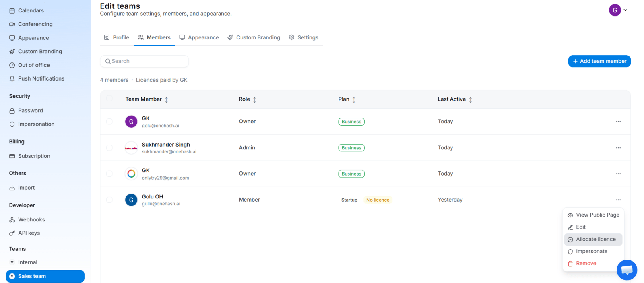Open Out of office settings
This screenshot has height=283, width=644.
[x=29, y=65]
